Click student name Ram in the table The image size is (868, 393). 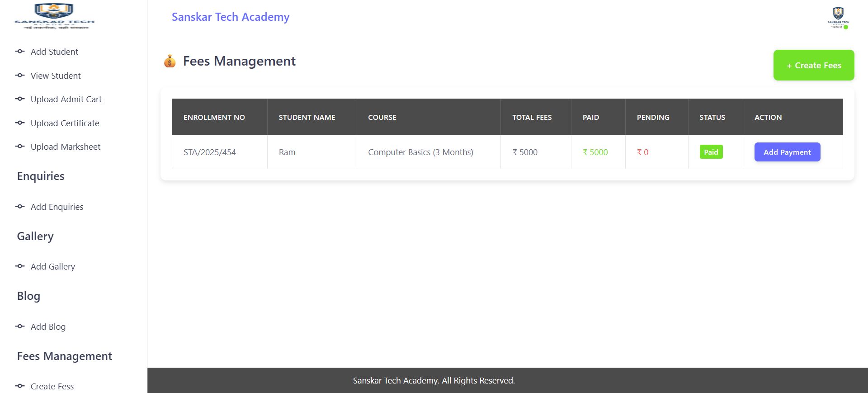pos(287,152)
